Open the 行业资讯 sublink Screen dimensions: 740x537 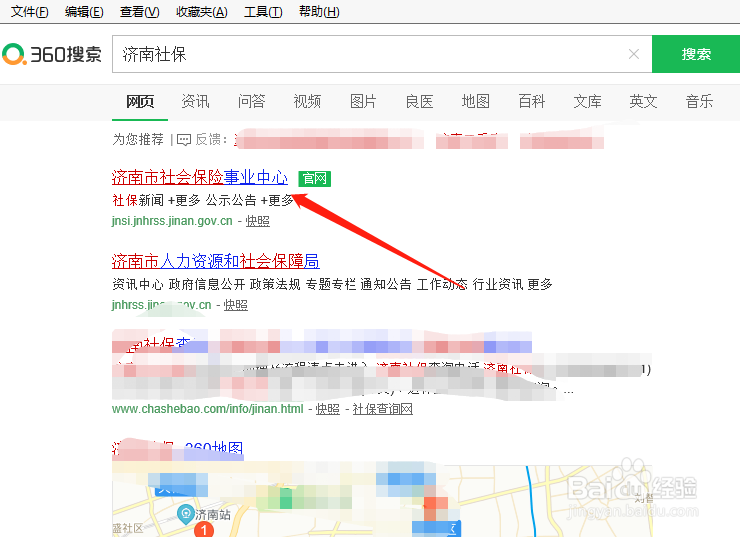(498, 285)
